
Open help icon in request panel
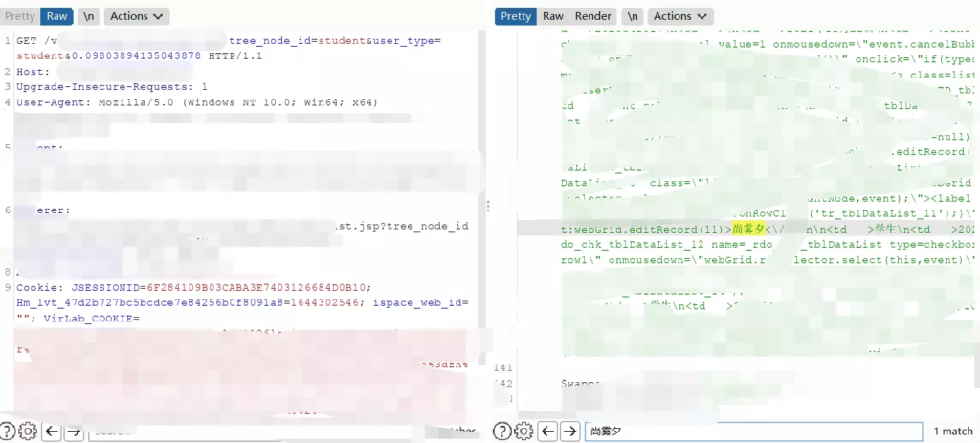pyautogui.click(x=7, y=432)
